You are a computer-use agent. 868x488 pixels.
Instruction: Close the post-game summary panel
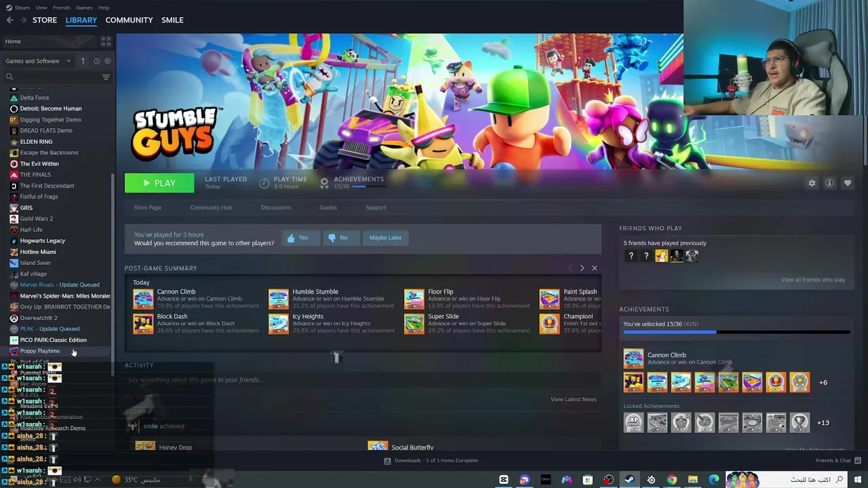click(595, 268)
